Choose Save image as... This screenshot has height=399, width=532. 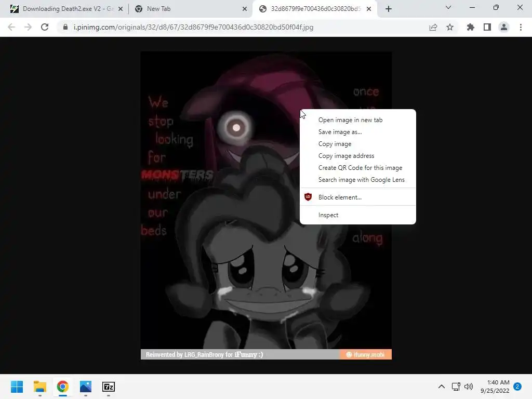click(357, 131)
